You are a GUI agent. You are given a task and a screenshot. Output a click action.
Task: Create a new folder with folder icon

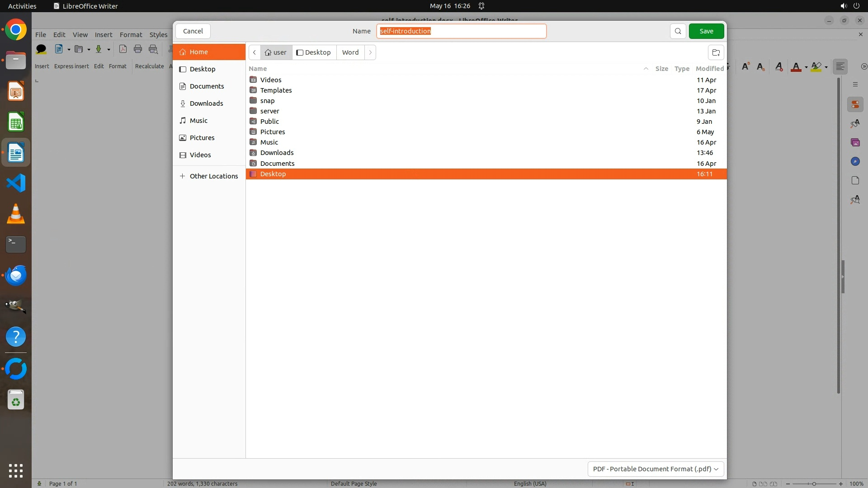pyautogui.click(x=716, y=52)
